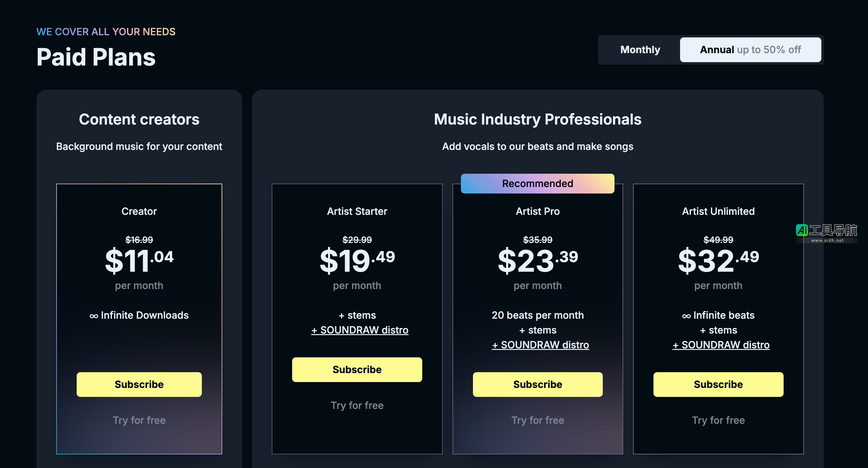Try the Creator plan for free

pyautogui.click(x=139, y=420)
